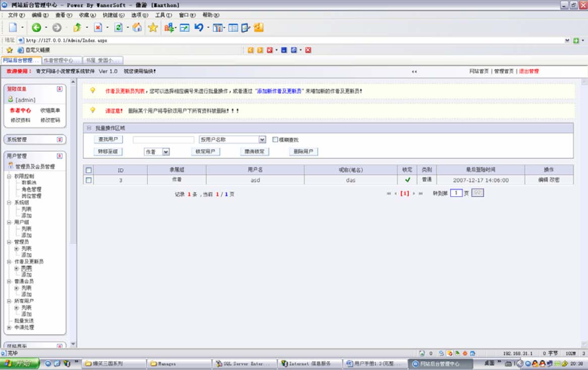The height and width of the screenshot is (370, 588).
Task: Switch to the 作者管理中心 tab
Action: [62, 60]
